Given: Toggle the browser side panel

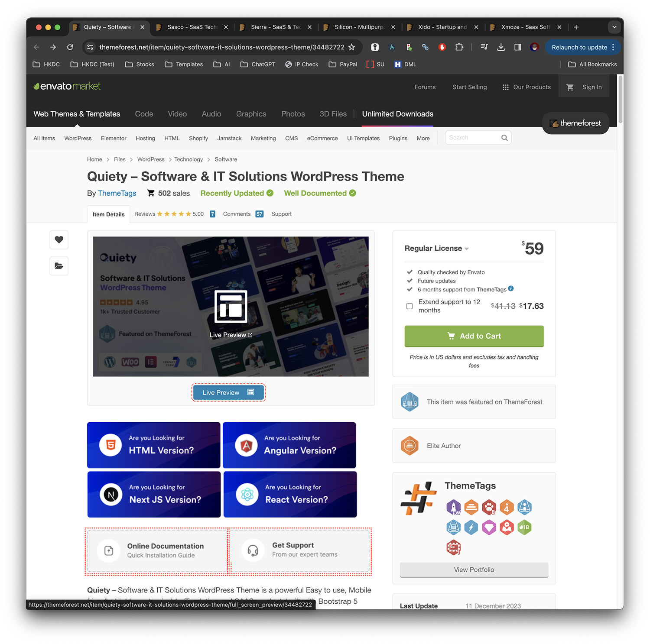Looking at the screenshot, I should pos(517,47).
